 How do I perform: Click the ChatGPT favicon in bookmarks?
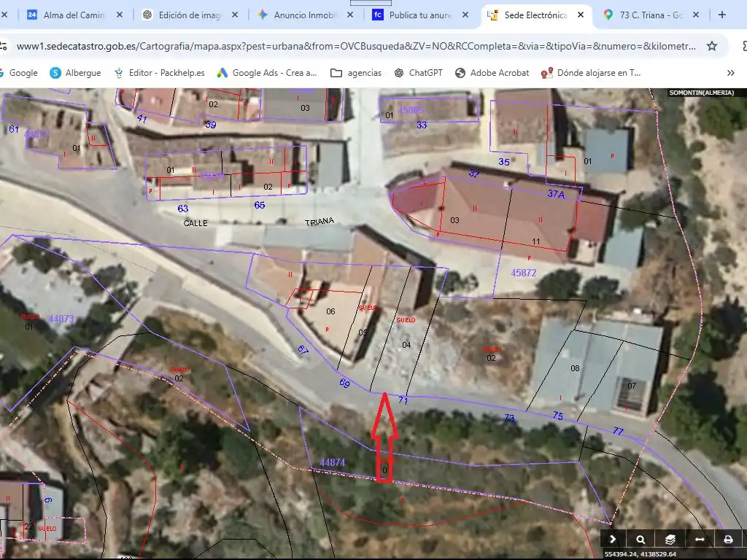(x=399, y=73)
